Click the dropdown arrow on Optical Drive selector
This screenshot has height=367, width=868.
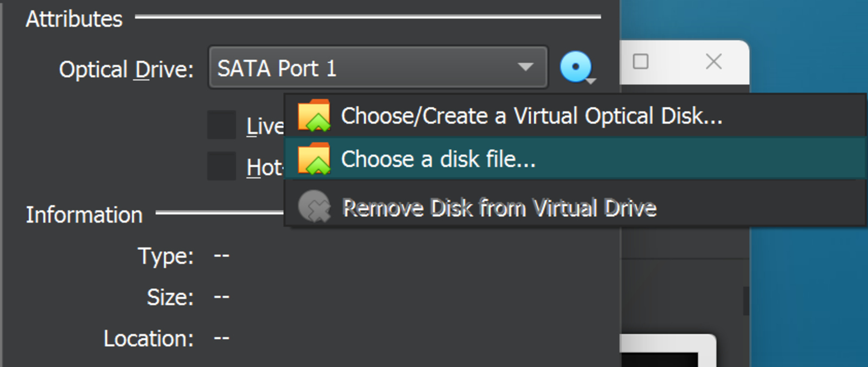coord(525,67)
